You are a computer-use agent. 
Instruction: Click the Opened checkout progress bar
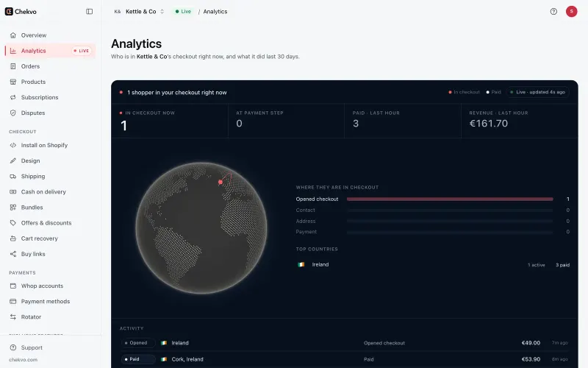450,199
